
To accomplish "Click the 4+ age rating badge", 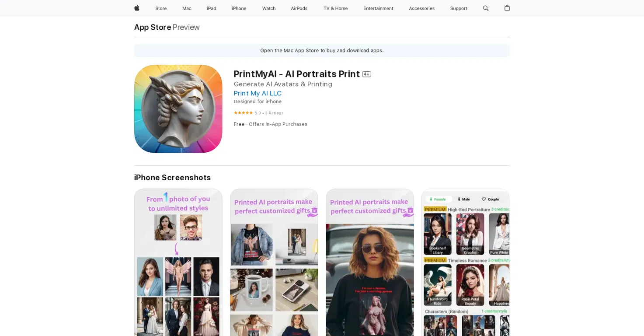I will (x=366, y=74).
